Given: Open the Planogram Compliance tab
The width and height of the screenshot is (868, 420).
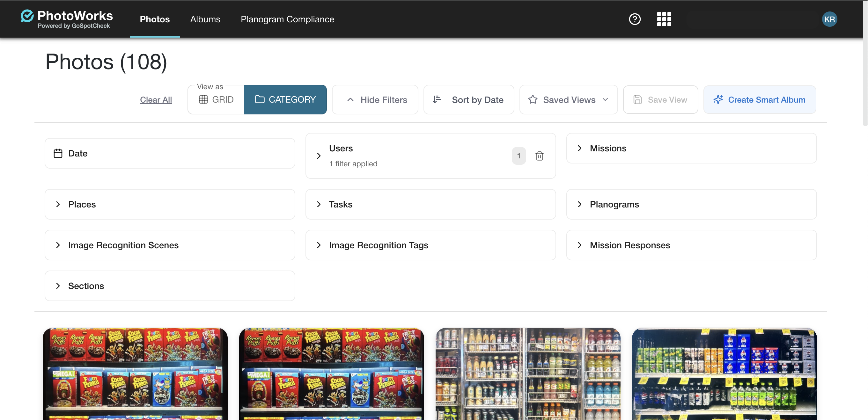Looking at the screenshot, I should (287, 19).
